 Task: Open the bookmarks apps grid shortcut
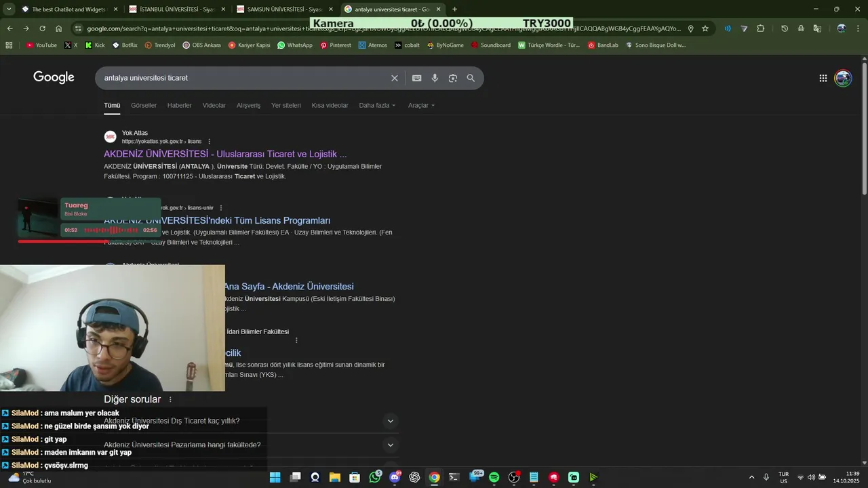pyautogui.click(x=9, y=45)
